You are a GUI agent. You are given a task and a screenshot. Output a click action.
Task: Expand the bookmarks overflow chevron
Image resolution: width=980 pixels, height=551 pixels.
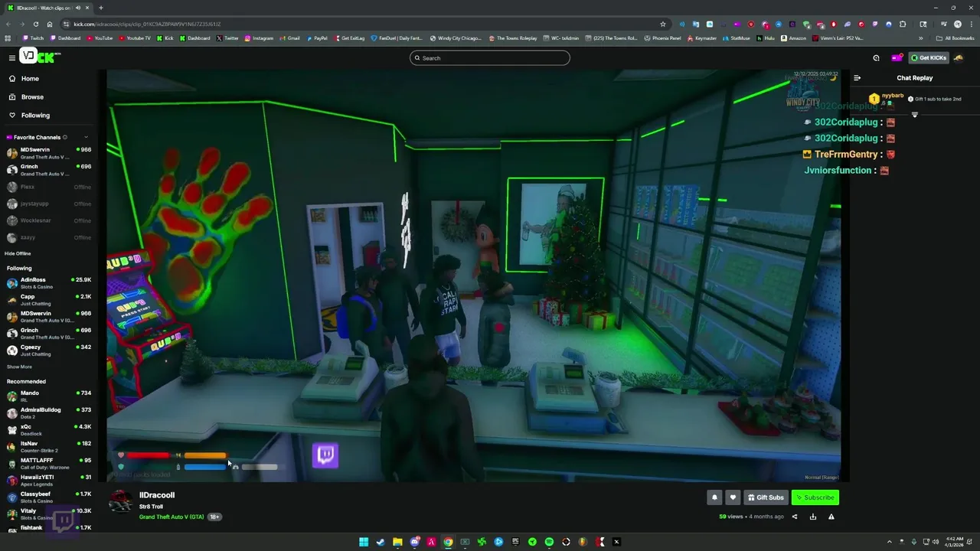pyautogui.click(x=921, y=38)
